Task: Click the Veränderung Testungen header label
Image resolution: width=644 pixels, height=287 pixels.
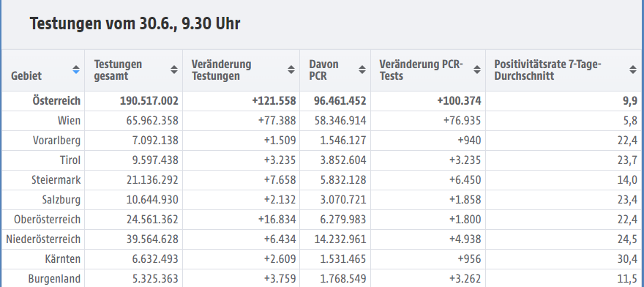Action: pos(221,70)
